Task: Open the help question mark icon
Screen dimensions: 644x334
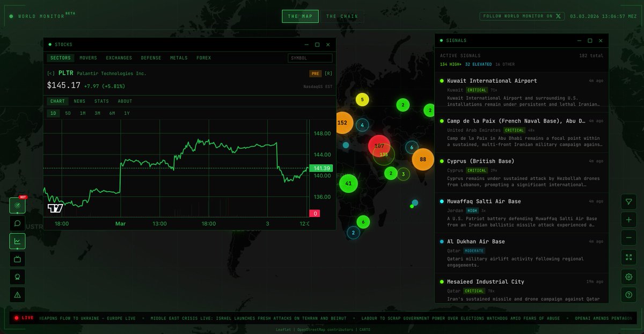Action: point(628,295)
